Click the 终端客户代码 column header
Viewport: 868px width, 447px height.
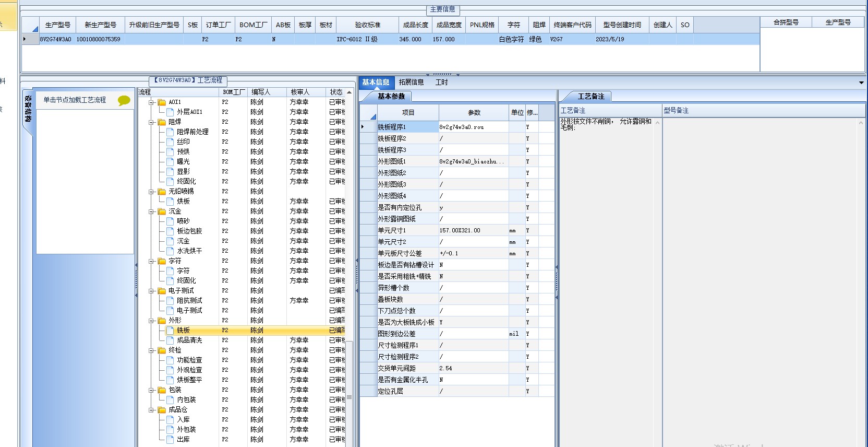pos(572,25)
